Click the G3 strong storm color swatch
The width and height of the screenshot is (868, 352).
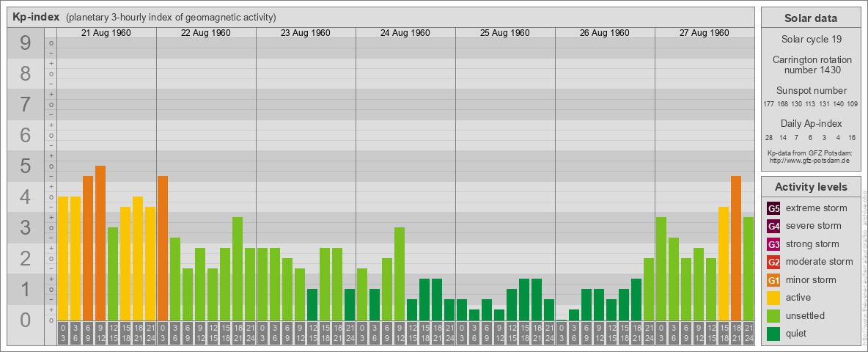[773, 244]
